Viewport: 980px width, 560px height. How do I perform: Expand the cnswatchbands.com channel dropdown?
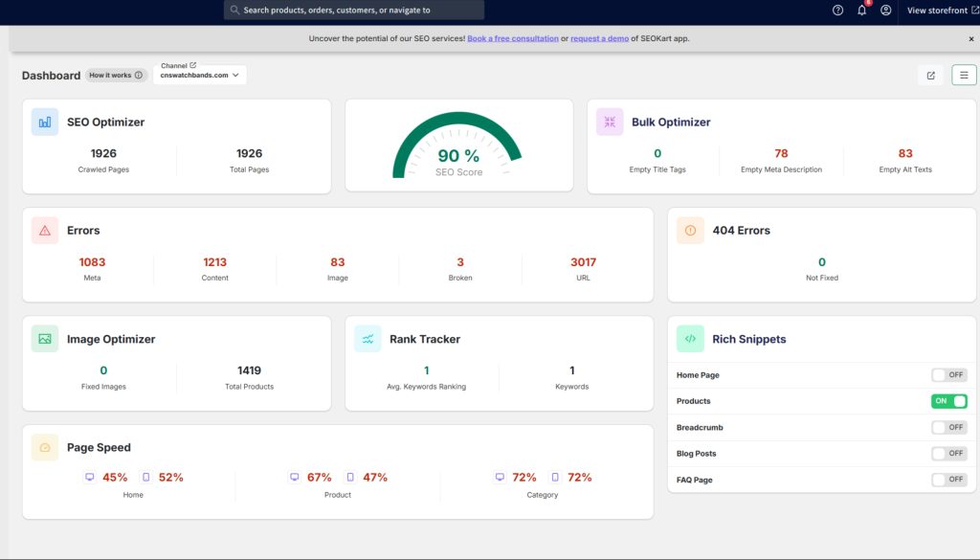coord(200,75)
